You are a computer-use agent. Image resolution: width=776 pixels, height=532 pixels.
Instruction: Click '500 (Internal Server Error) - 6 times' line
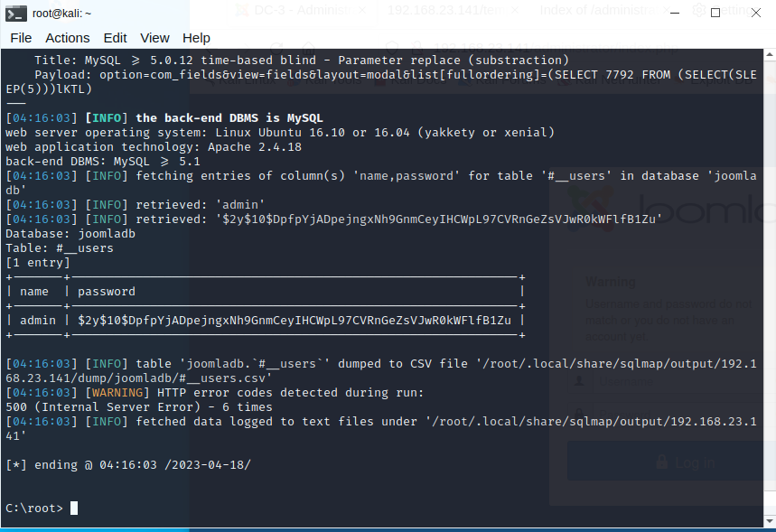[139, 407]
